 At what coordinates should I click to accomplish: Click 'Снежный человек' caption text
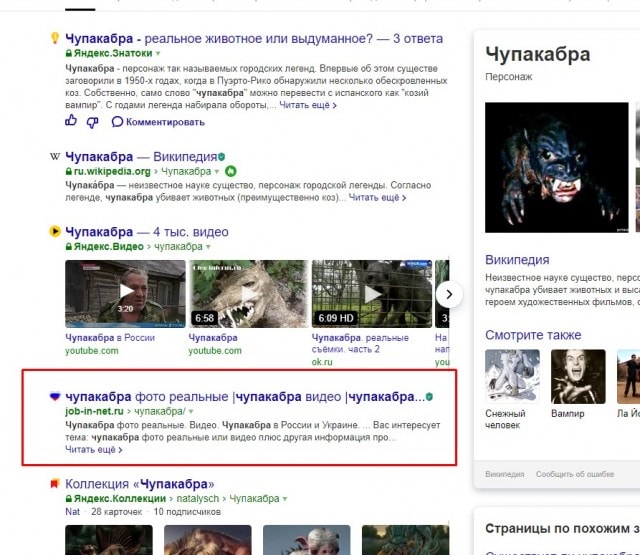[505, 419]
